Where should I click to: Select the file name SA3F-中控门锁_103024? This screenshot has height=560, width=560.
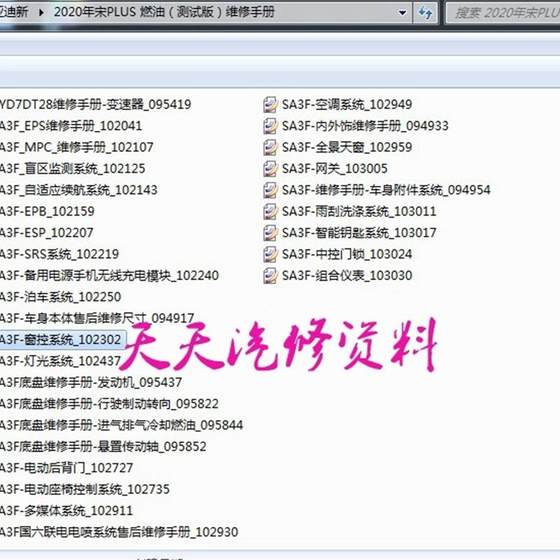[347, 254]
